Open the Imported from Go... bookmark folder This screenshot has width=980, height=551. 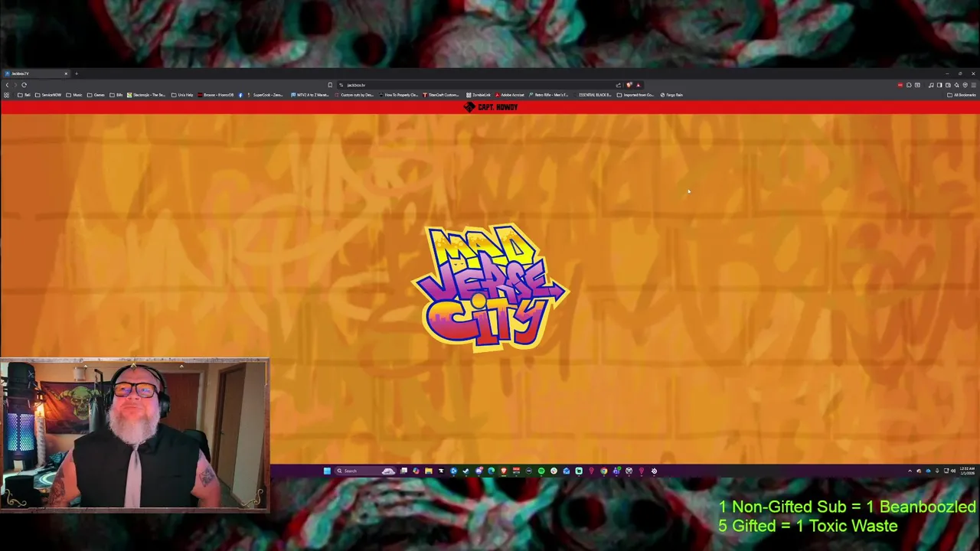635,95
